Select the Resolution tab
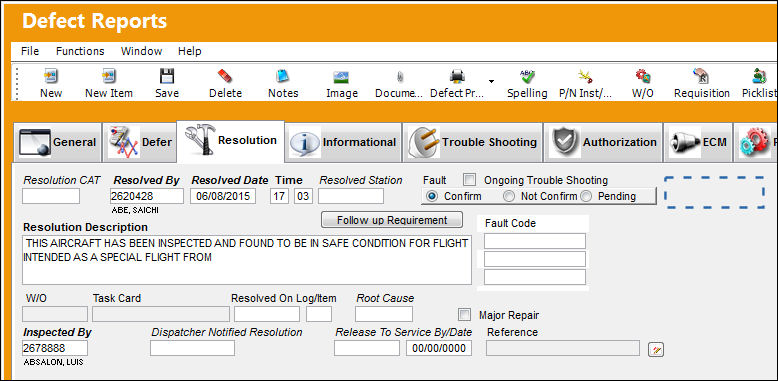The height and width of the screenshot is (381, 778). [231, 141]
